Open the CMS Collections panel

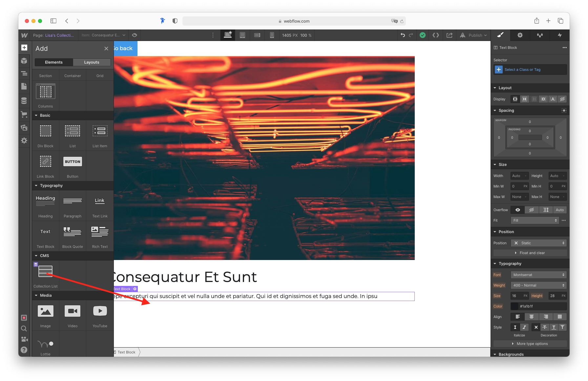click(24, 101)
